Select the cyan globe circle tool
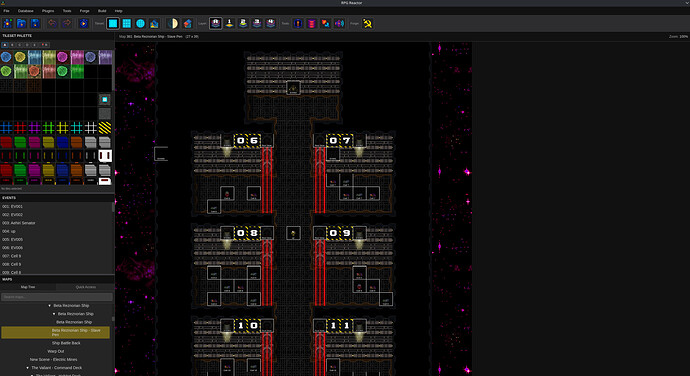Viewport: 690px width, 376px height. (140, 23)
